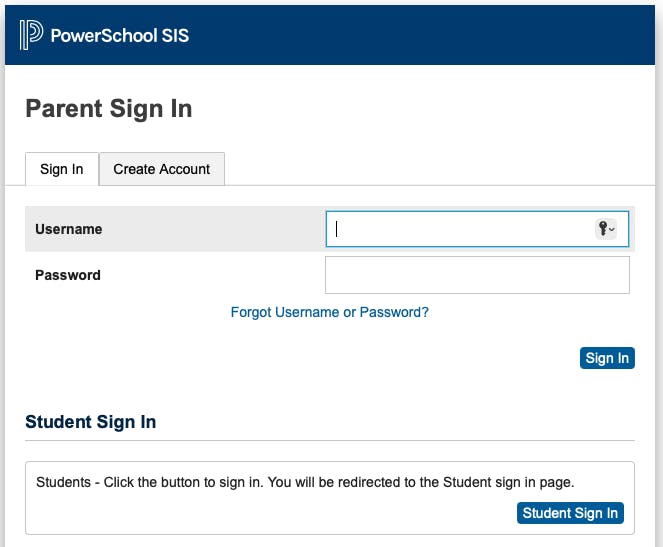Screen dimensions: 663x547
Task: Switch to the Sign In tab
Action: (62, 169)
